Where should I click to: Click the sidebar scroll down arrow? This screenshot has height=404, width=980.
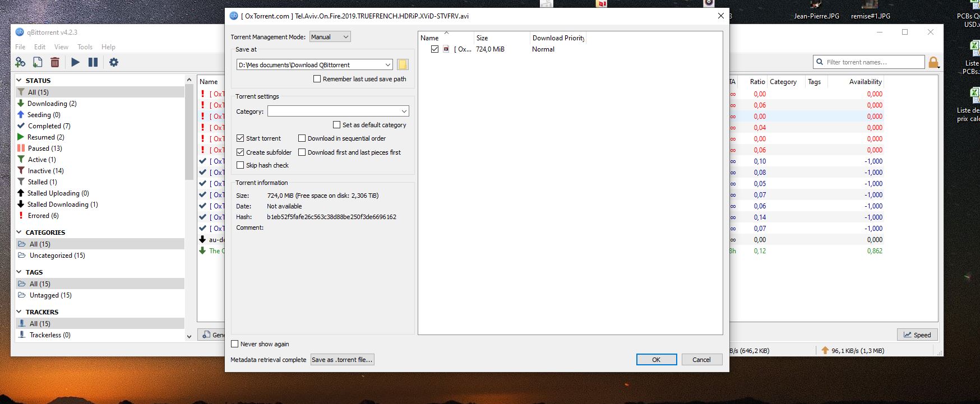[189, 337]
